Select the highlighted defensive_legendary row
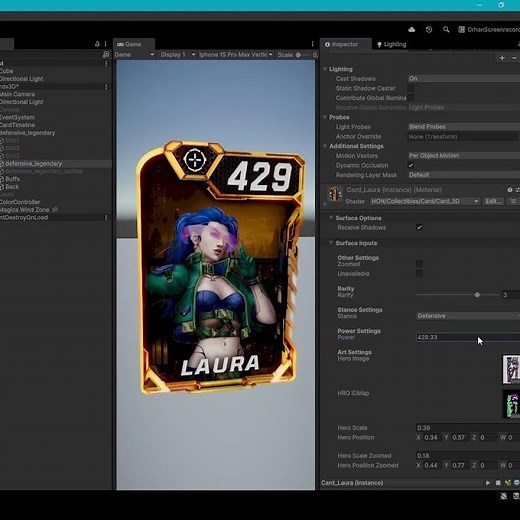Viewport: 520px width, 520px height. (x=55, y=163)
